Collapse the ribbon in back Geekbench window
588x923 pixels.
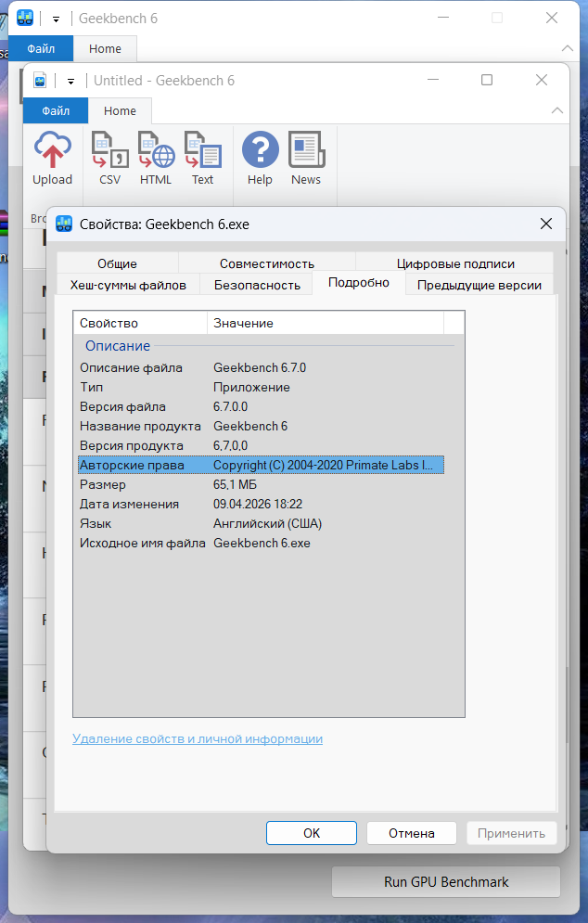coord(567,48)
